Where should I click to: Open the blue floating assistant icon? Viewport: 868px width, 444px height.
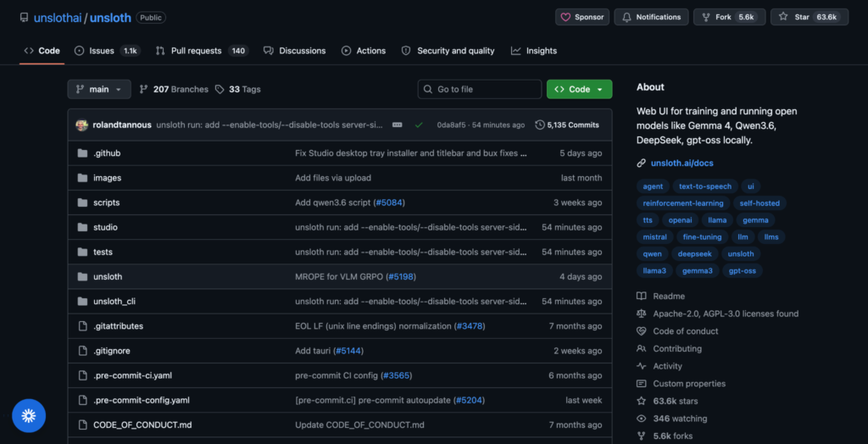(29, 416)
